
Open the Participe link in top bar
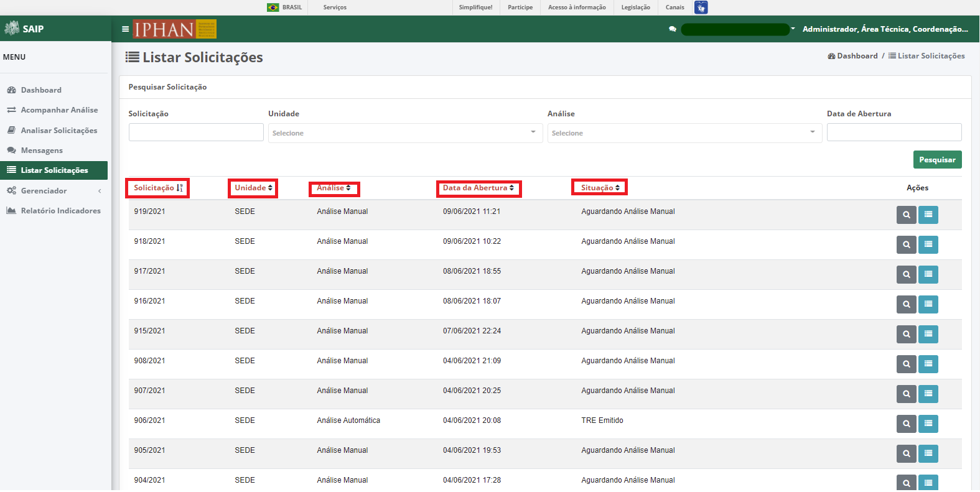(x=520, y=7)
